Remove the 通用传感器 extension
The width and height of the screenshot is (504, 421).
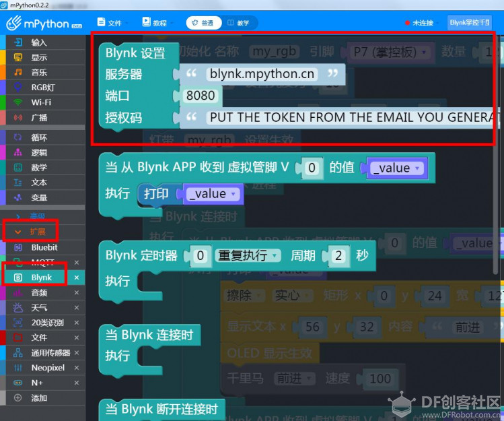click(77, 353)
